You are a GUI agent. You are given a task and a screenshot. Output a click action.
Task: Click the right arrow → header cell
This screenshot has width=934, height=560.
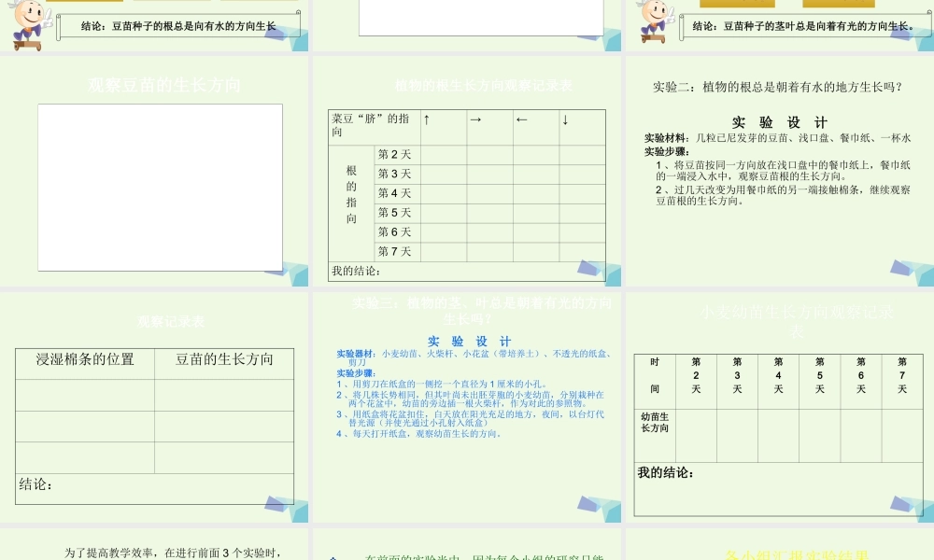489,127
